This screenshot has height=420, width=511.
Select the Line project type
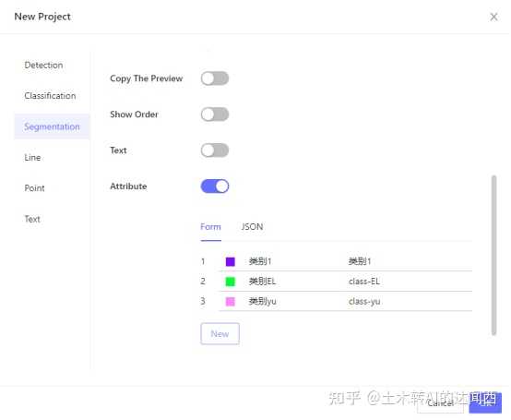(32, 158)
